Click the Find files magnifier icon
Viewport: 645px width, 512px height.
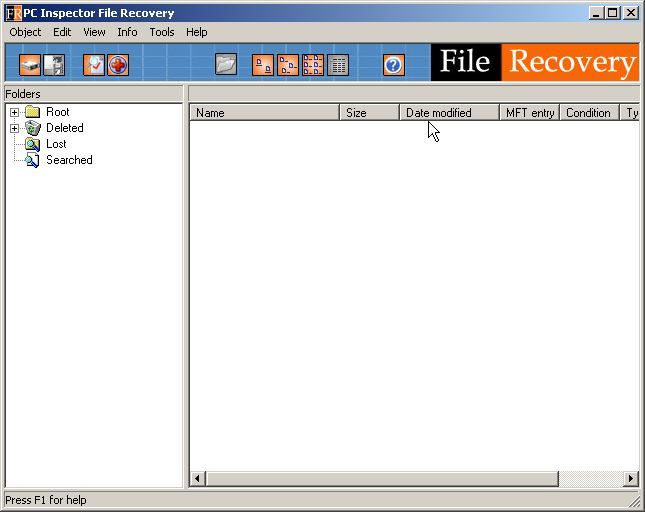(94, 65)
